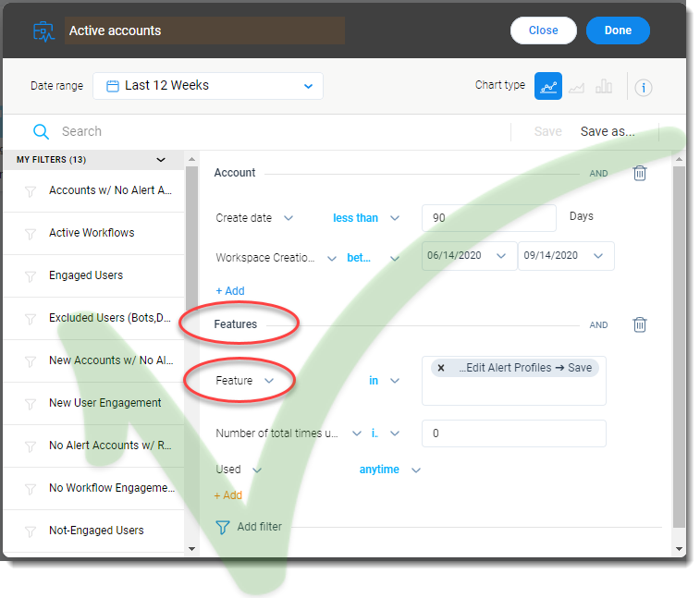
Task: Click funnel icon for Active Workflows filter
Action: tap(31, 234)
